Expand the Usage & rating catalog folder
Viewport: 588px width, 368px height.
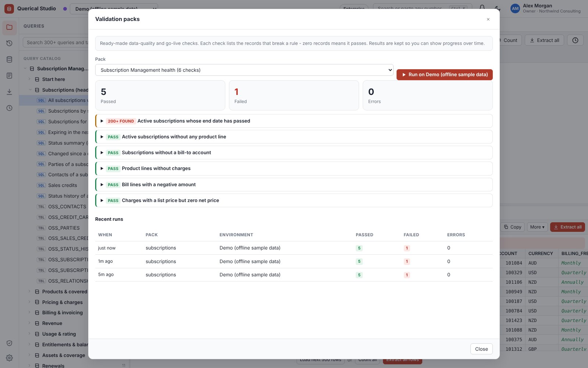(x=59, y=334)
